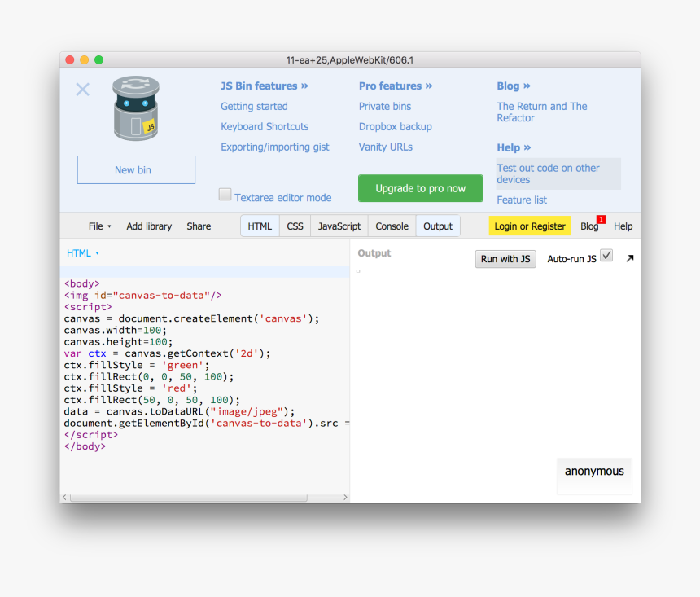
Task: Click the broken image placeholder in output
Action: click(358, 270)
